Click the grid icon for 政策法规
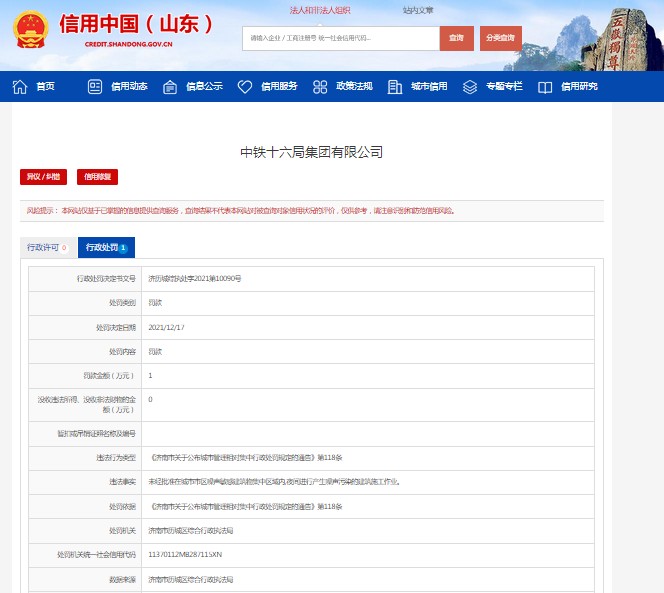Screen dimensions: 664x593 320,86
